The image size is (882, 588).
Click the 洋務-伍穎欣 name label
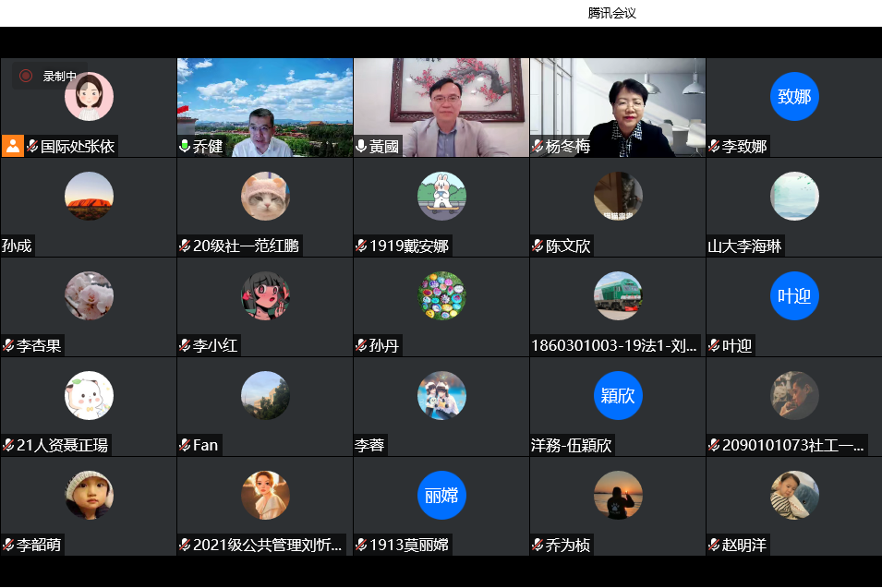tap(572, 446)
